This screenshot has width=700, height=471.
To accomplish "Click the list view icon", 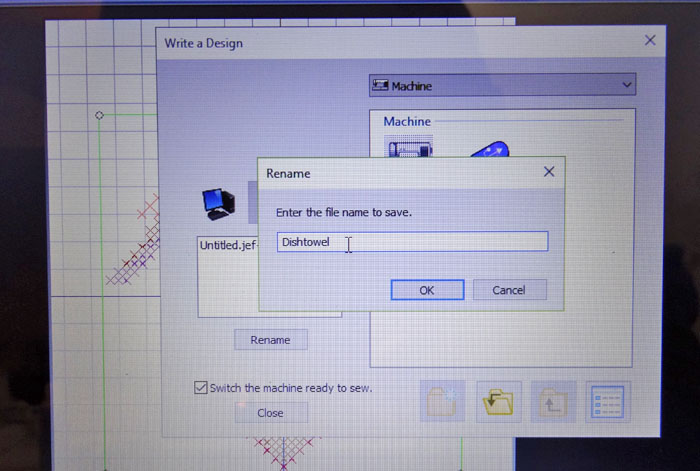I will pos(608,401).
